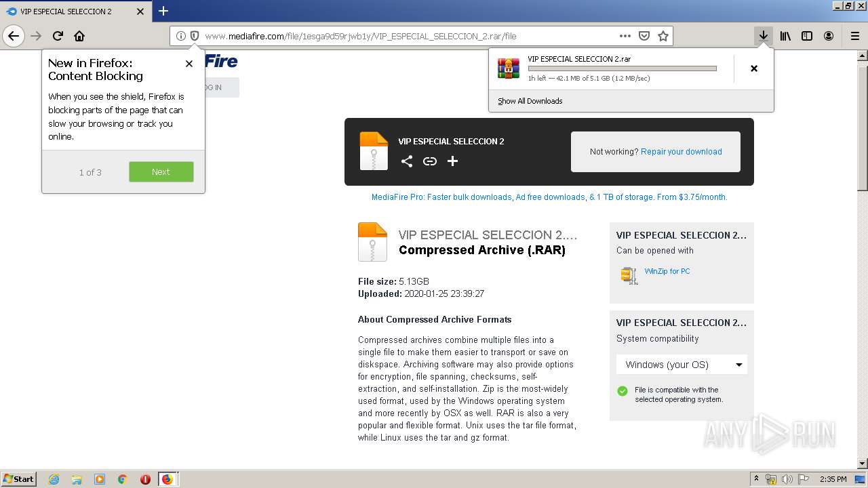Image resolution: width=868 pixels, height=488 pixels.
Task: Click the zip file icon in dark banner
Action: point(374,151)
